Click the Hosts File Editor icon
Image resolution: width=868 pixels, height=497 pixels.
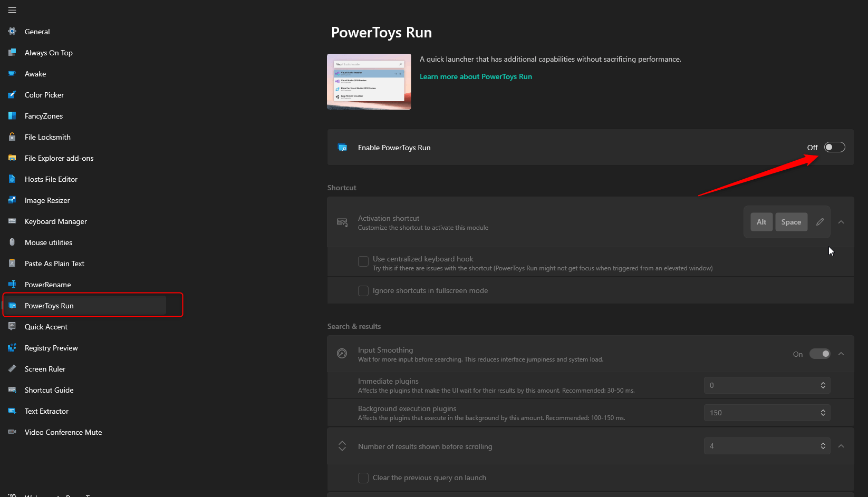[12, 179]
